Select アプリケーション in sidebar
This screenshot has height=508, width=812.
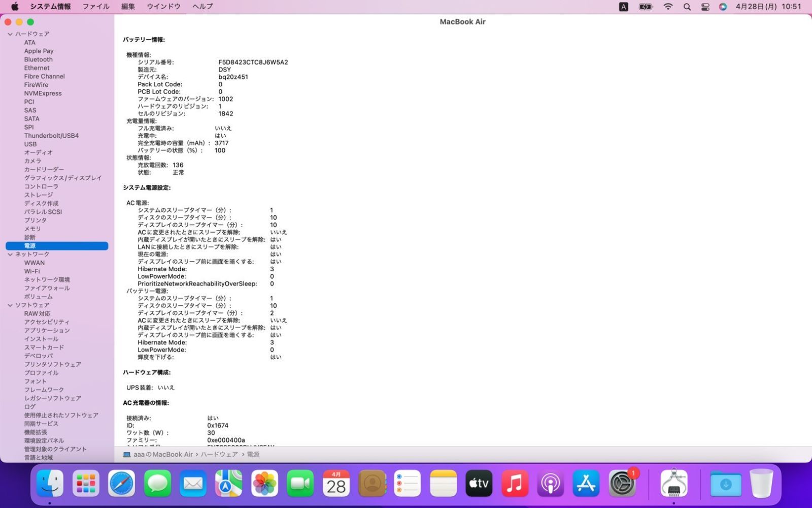coord(47,331)
